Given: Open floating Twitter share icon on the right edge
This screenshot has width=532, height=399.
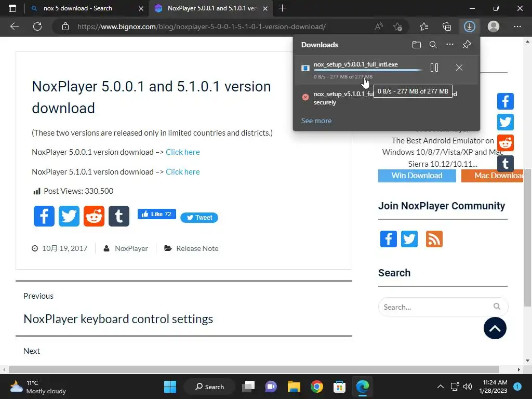Looking at the screenshot, I should click(x=506, y=122).
